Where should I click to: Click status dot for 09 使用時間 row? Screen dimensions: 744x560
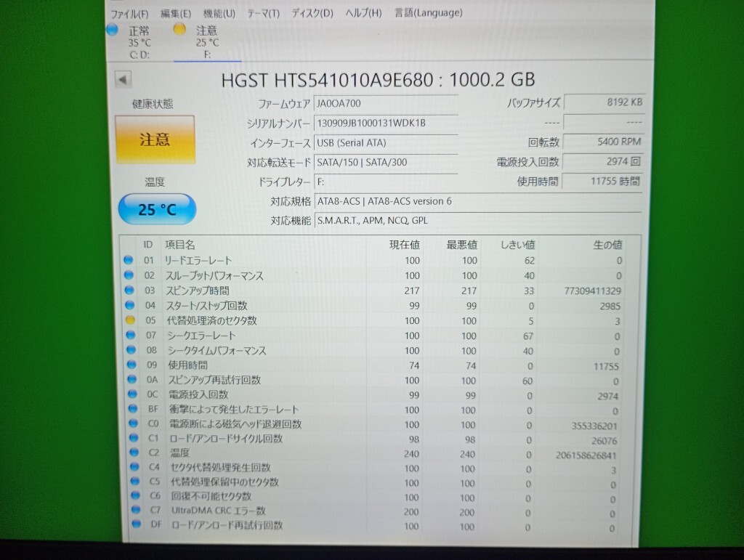pyautogui.click(x=132, y=364)
